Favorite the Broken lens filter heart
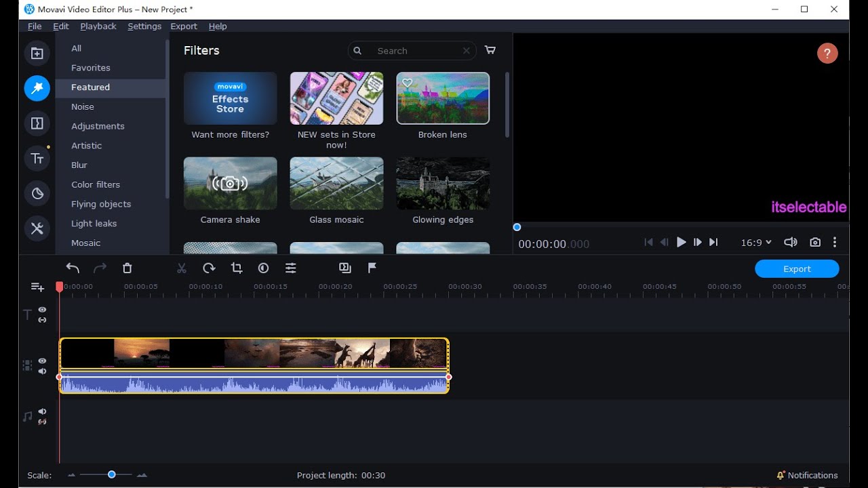868x488 pixels. click(x=407, y=83)
